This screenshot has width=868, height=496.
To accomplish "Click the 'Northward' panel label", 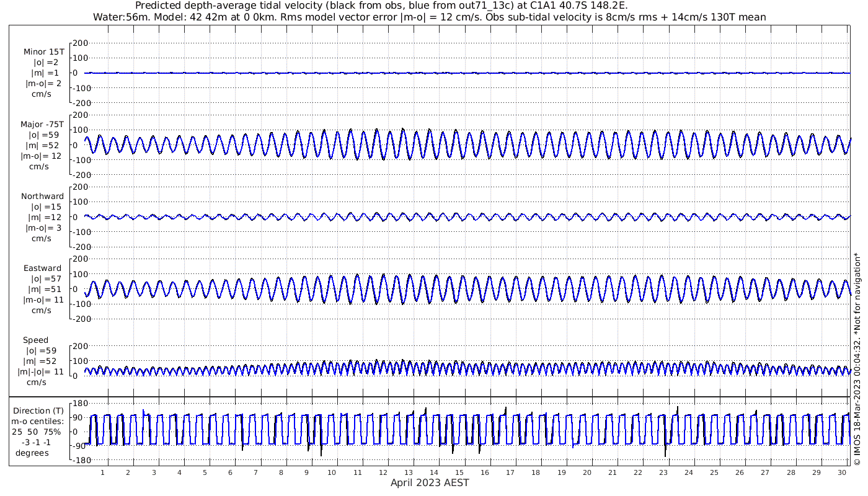I will [42, 197].
